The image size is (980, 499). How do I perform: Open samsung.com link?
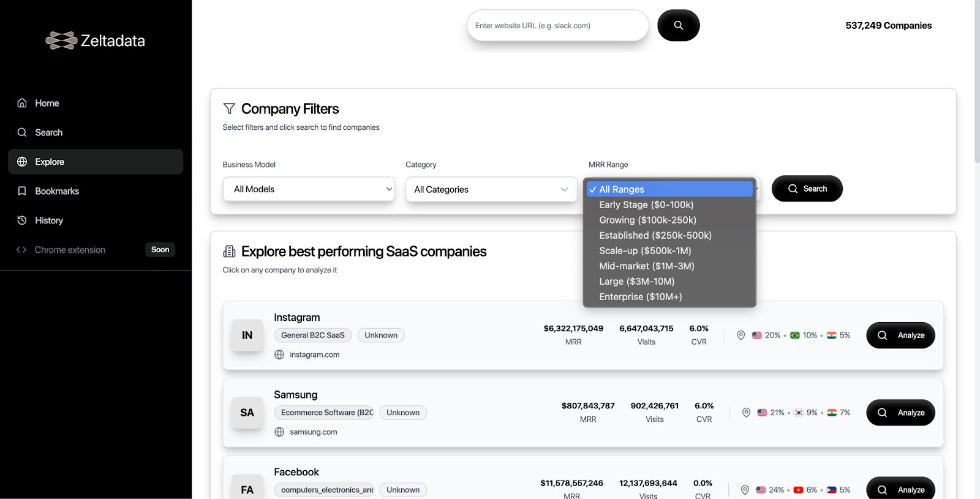(313, 432)
